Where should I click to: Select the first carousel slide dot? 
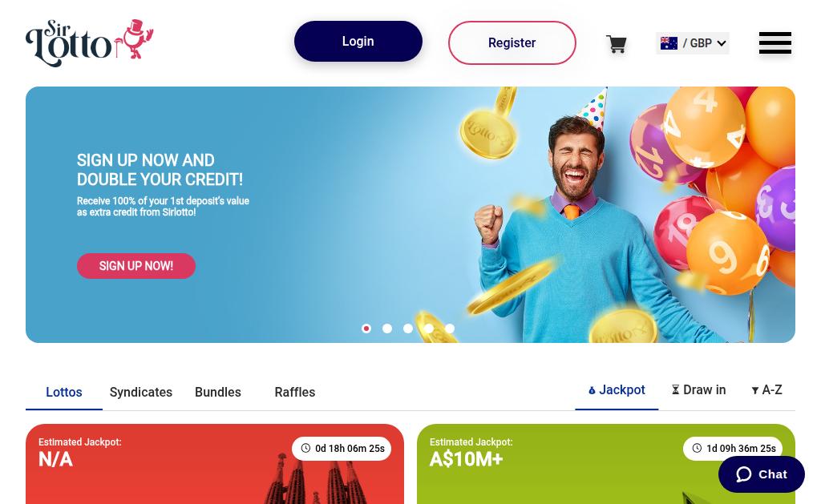click(366, 329)
